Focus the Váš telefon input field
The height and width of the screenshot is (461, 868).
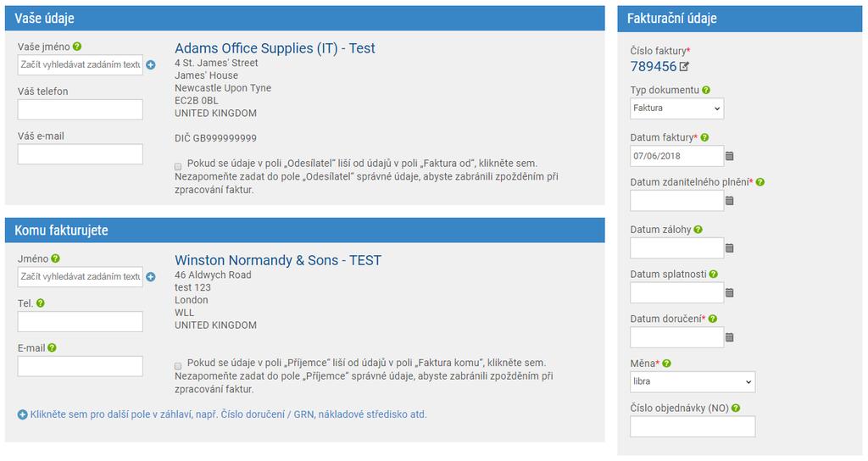pos(81,109)
